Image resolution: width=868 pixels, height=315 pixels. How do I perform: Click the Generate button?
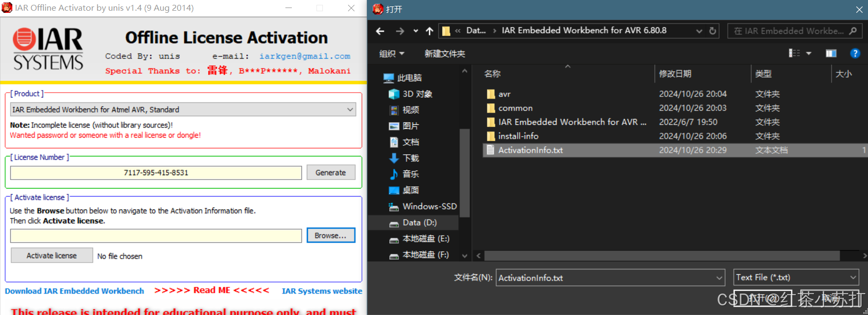tap(330, 172)
